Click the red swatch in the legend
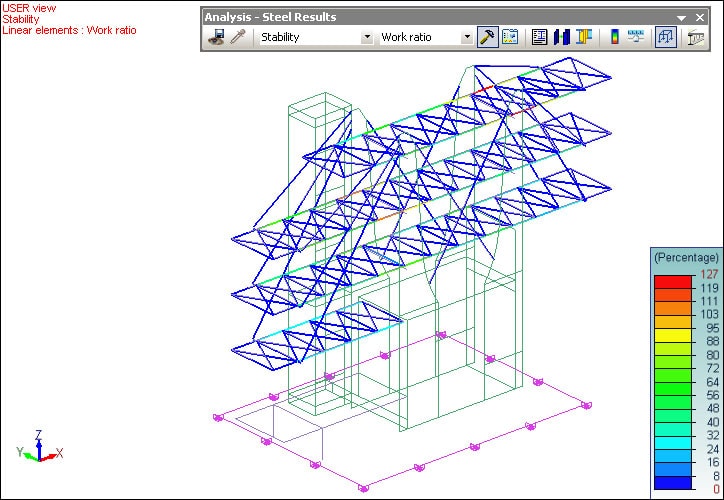Viewport: 724px width, 500px height. (668, 282)
